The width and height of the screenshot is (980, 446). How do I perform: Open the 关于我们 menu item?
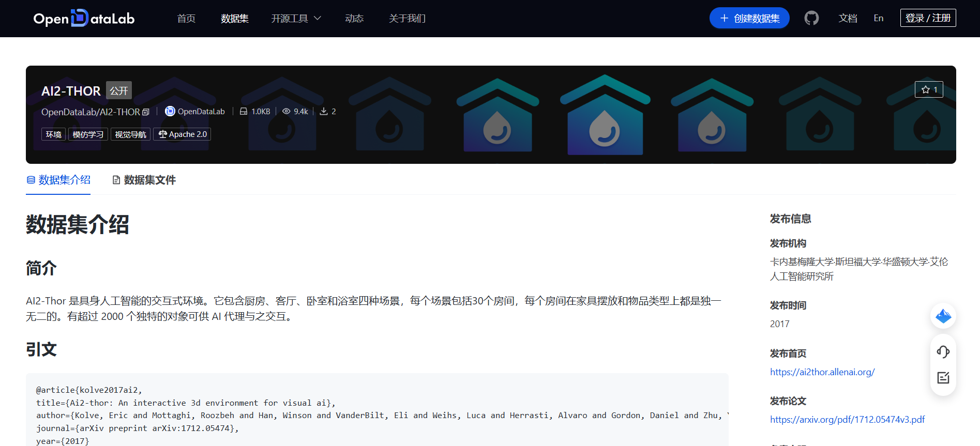(407, 19)
